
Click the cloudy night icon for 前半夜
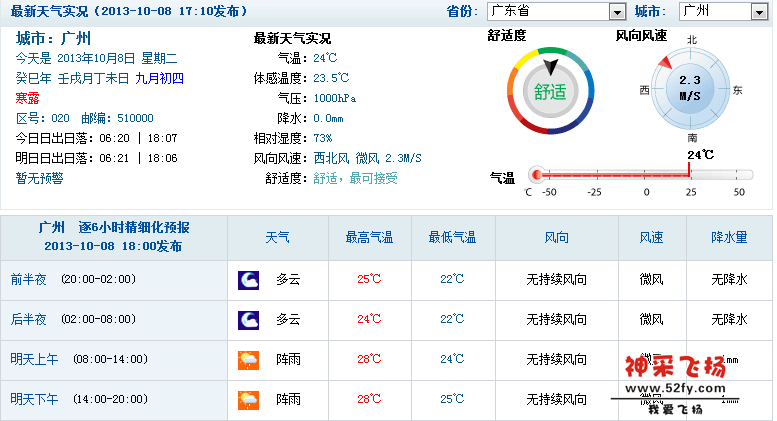tap(248, 280)
